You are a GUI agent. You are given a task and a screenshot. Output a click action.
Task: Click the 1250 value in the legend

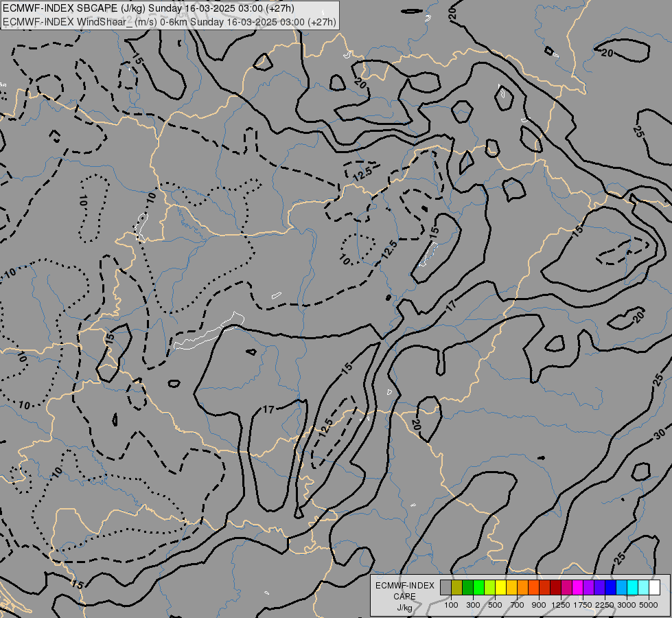coord(561,605)
